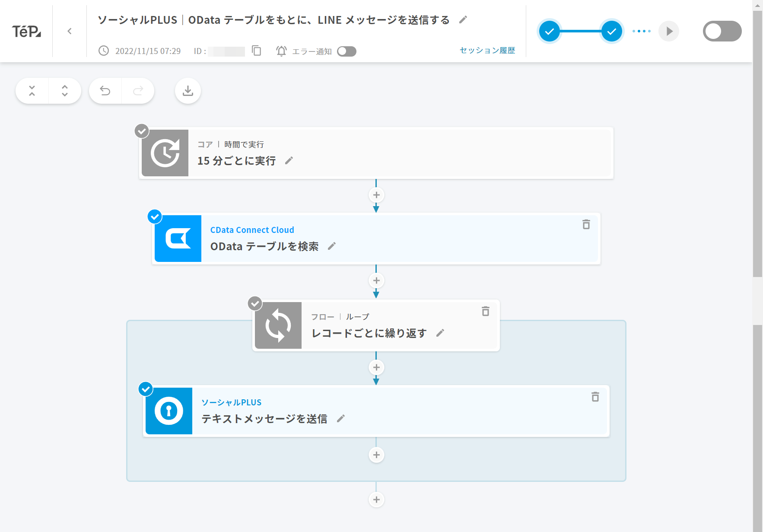Click the TéPs logo
The height and width of the screenshot is (532, 763).
[27, 31]
